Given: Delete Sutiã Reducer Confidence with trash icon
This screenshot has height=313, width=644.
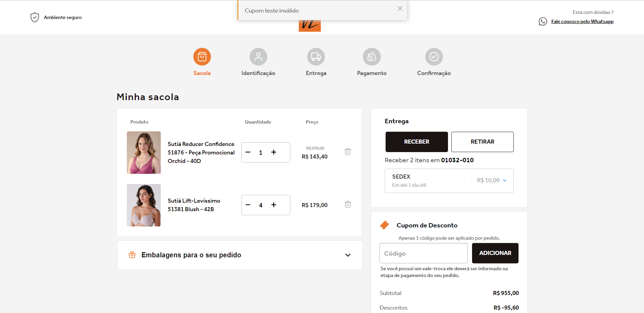Looking at the screenshot, I should point(348,152).
